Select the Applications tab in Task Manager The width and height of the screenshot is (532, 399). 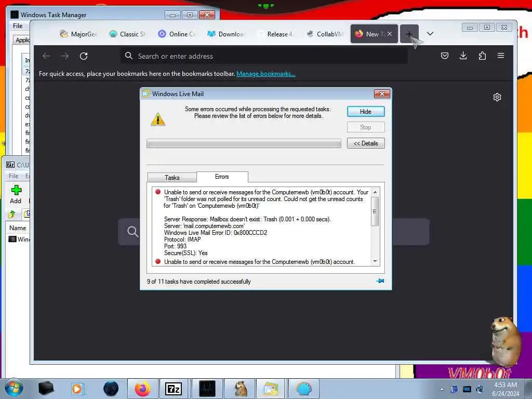point(22,40)
